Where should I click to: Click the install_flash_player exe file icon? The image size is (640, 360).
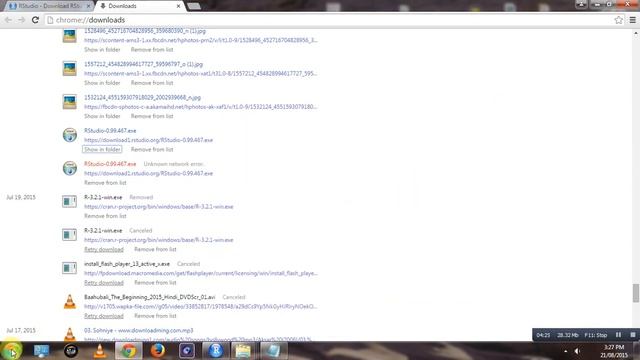tap(69, 268)
